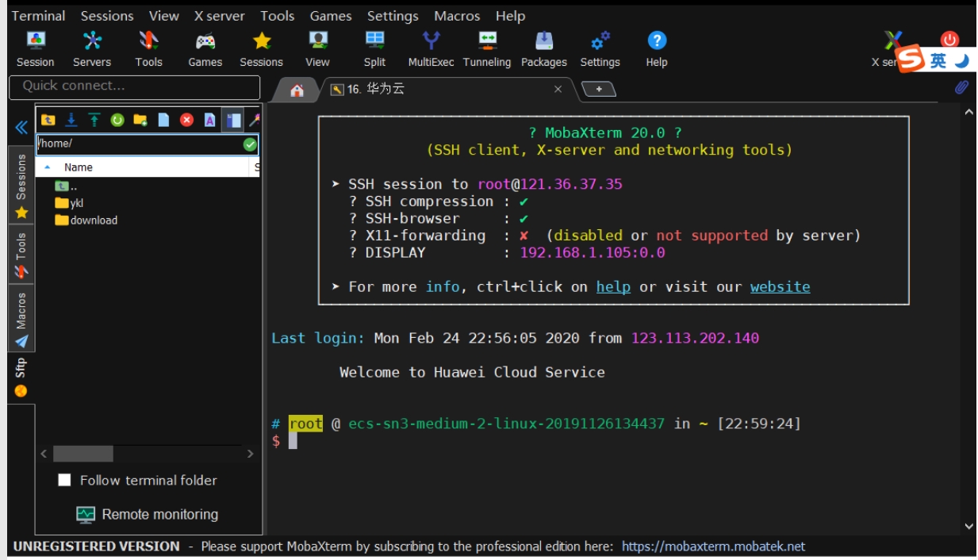Create new file in SFTP browser
This screenshot has width=978, height=560.
pyautogui.click(x=163, y=120)
